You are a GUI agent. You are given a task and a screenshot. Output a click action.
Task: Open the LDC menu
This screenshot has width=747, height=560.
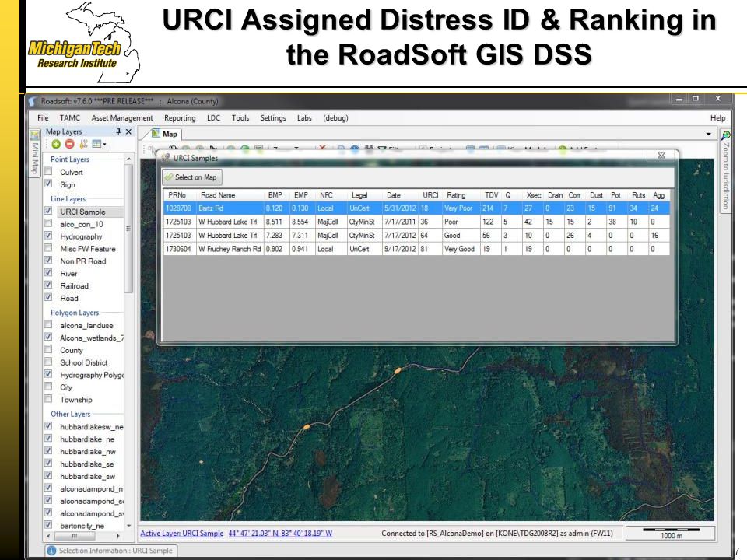(213, 118)
